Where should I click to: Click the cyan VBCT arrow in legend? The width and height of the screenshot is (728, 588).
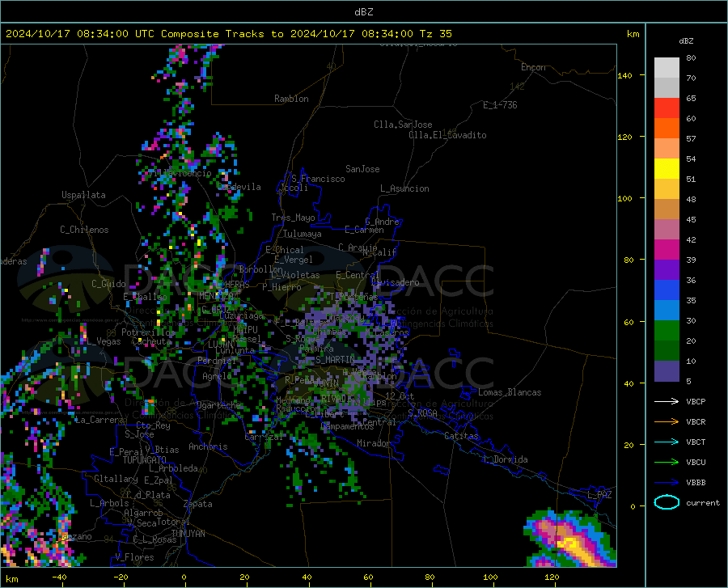coord(667,442)
